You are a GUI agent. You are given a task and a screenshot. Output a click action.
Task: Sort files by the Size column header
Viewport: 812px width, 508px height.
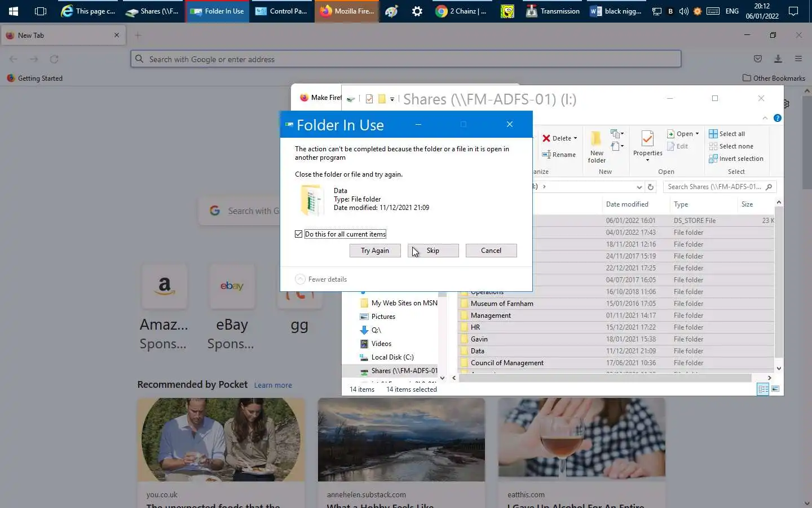756,204
